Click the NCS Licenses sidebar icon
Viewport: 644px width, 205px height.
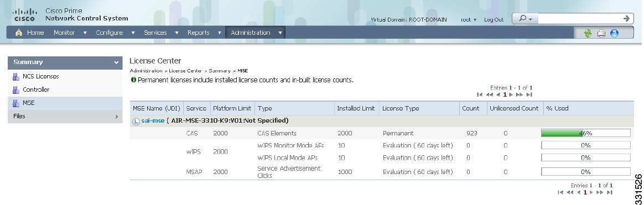coord(16,76)
